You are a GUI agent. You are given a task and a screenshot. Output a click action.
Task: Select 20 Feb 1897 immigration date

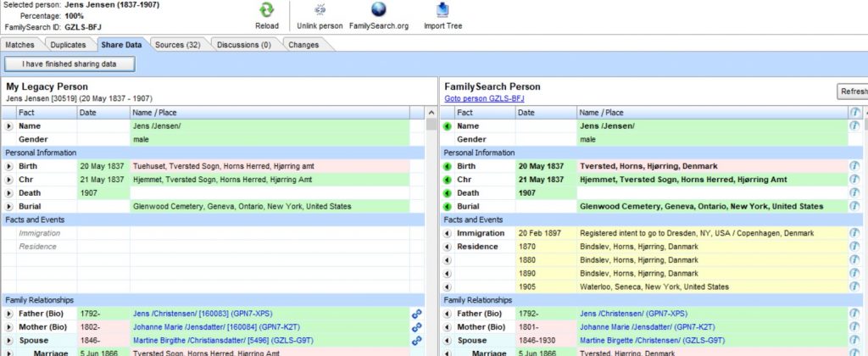pyautogui.click(x=540, y=234)
